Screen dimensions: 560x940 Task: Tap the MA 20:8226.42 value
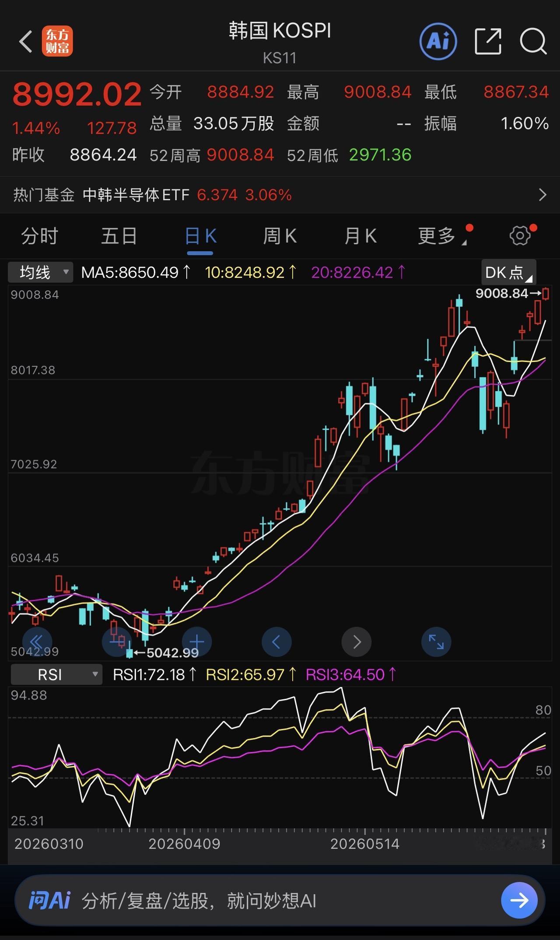tap(359, 272)
